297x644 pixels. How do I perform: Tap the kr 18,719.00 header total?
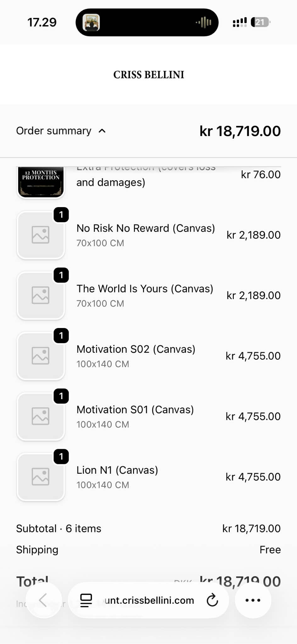tap(240, 131)
